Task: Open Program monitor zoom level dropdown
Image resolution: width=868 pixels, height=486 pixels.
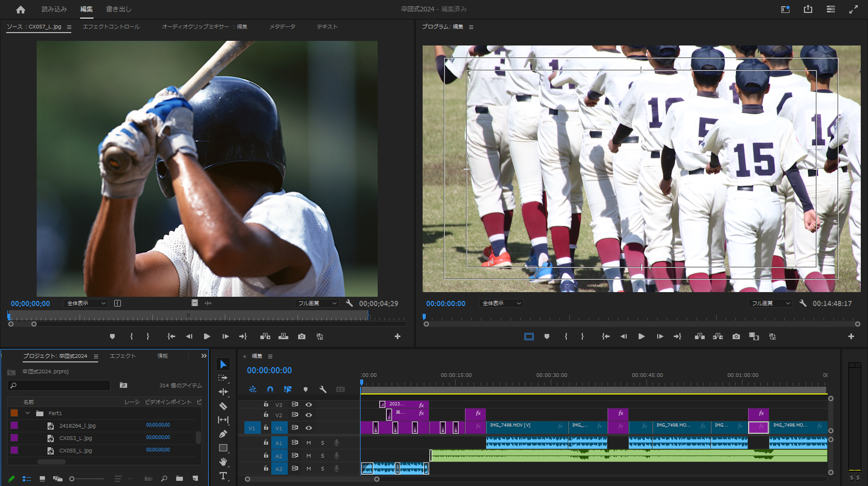Action: (x=501, y=303)
